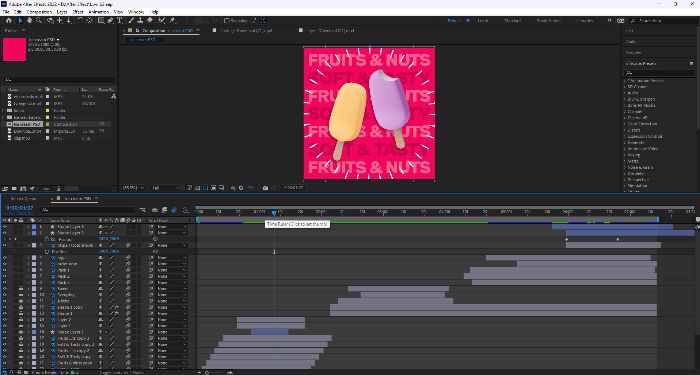
Task: Open the Audio panel header
Action: 631,42
